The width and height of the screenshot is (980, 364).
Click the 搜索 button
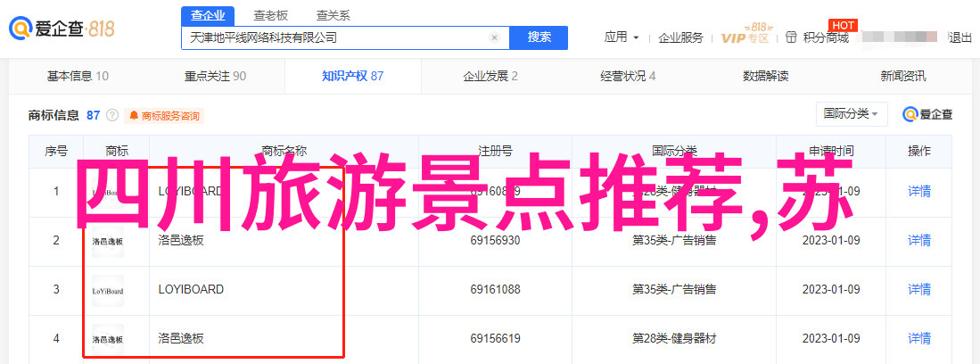(x=539, y=37)
